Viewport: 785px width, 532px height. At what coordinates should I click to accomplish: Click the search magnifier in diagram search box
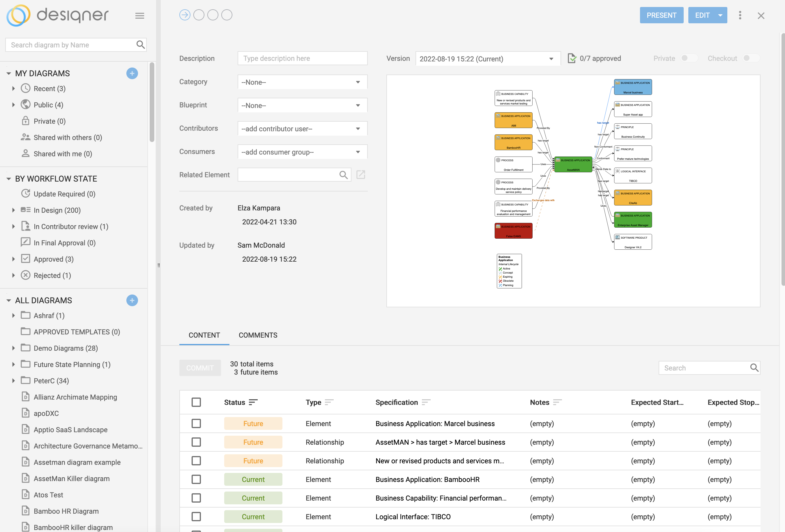(140, 45)
